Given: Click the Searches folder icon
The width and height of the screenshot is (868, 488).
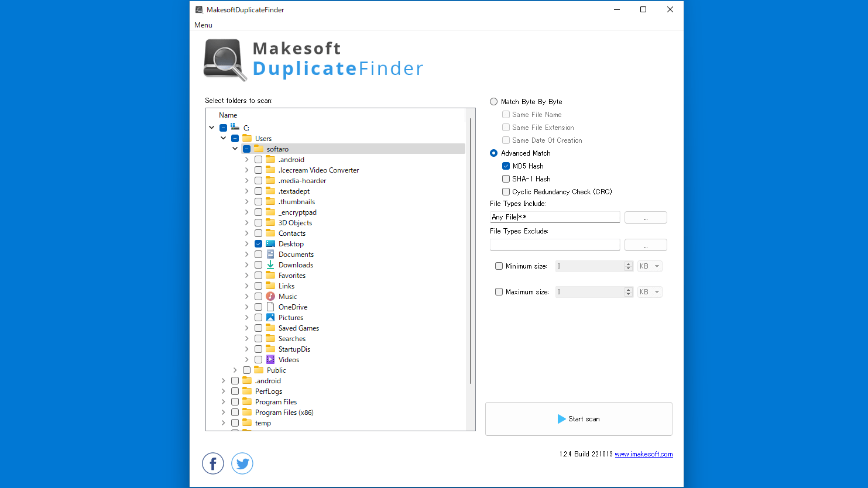Looking at the screenshot, I should (270, 338).
